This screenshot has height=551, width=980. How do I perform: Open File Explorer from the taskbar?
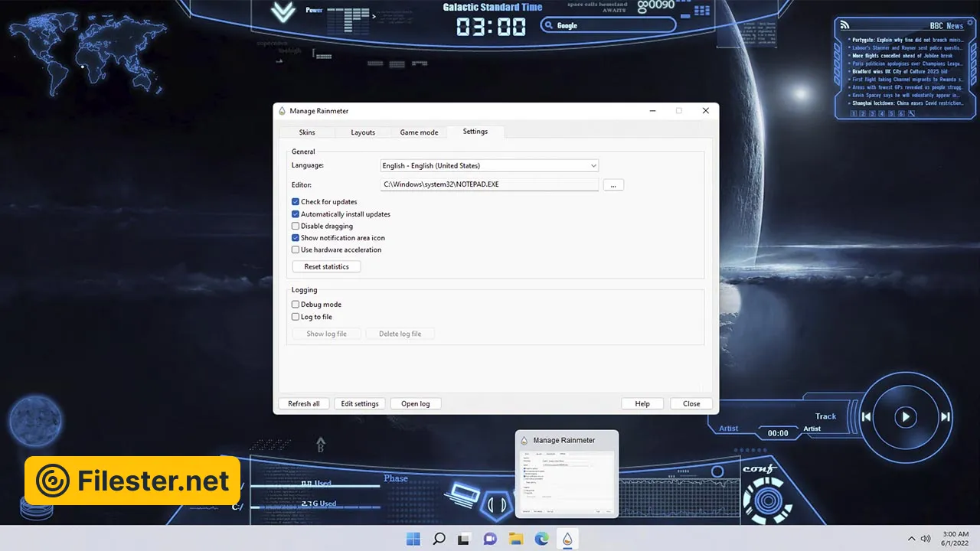click(516, 539)
